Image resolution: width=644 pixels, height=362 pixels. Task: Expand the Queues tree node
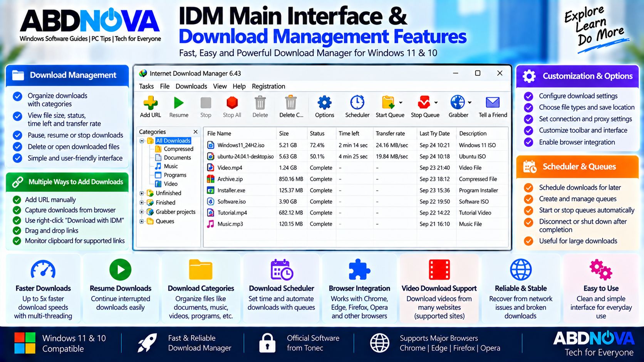[x=142, y=221]
